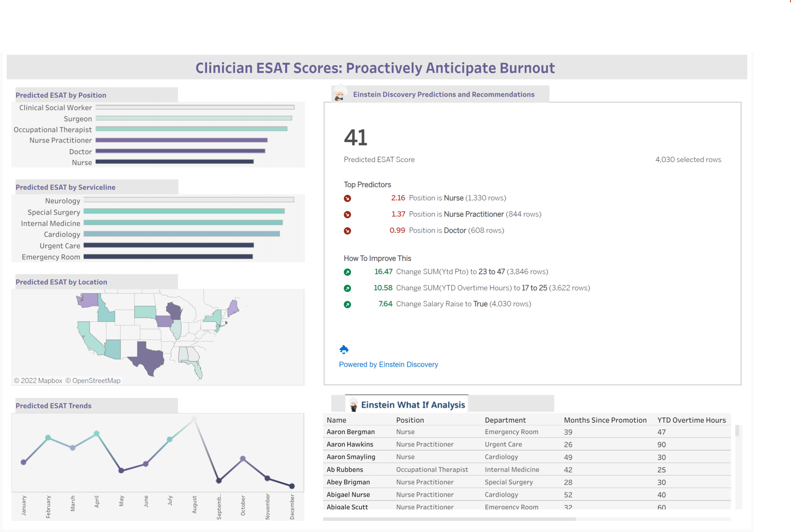Click red down-arrow icon for Position is Nurse
This screenshot has height=532, width=791.
(x=347, y=198)
